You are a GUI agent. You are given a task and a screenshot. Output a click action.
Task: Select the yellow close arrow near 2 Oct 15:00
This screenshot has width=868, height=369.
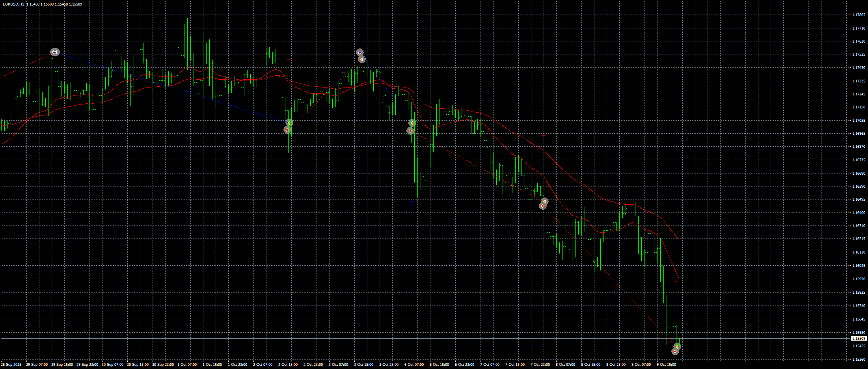[289, 123]
